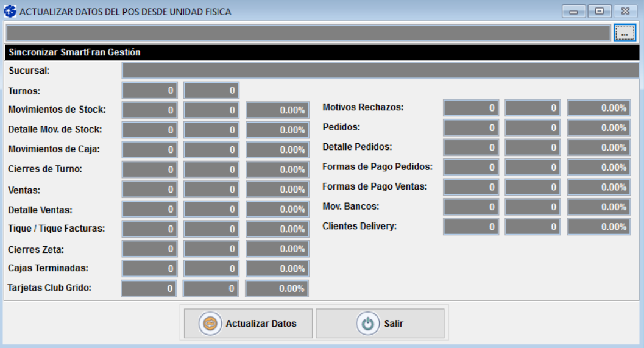Close the window using the X button
Viewport: 644px width, 348px height.
click(626, 12)
